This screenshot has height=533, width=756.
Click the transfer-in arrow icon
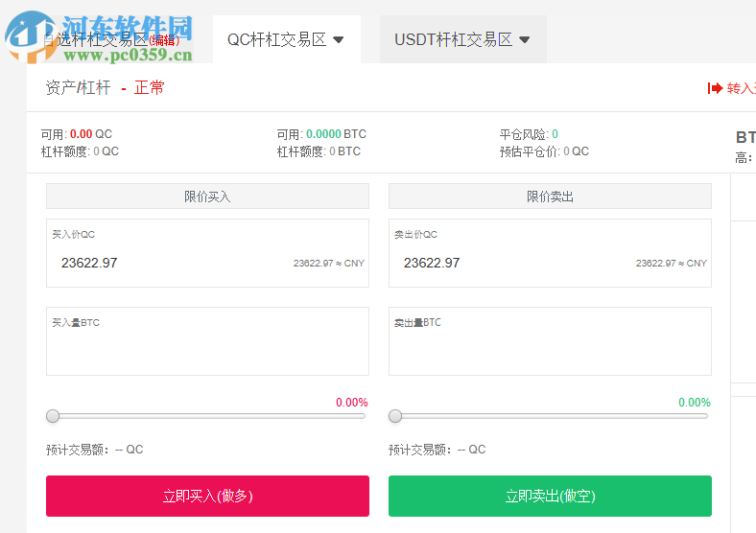tap(715, 88)
